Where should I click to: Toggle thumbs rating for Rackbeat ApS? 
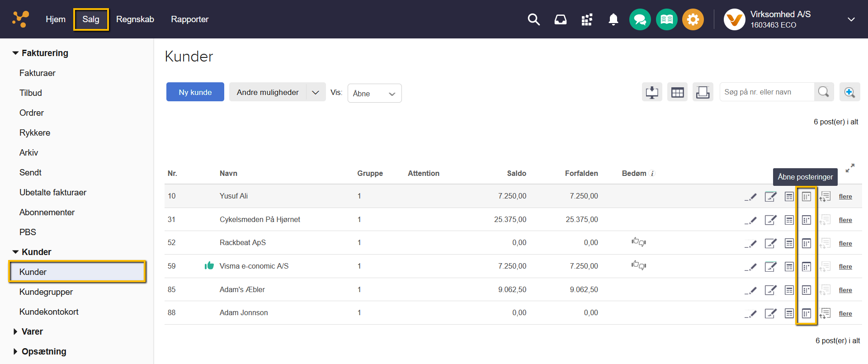[638, 242]
